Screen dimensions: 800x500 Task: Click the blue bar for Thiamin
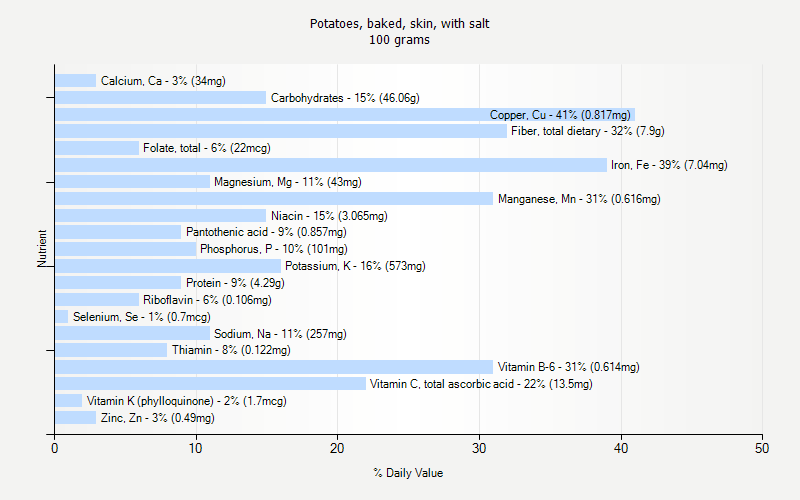111,350
